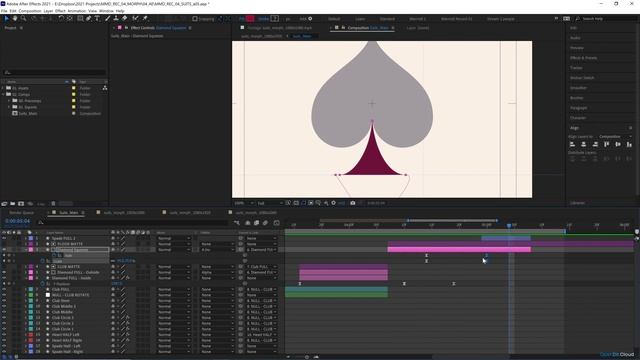Toggle the frame blending enable icon
This screenshot has width=640, height=360.
tap(256, 222)
